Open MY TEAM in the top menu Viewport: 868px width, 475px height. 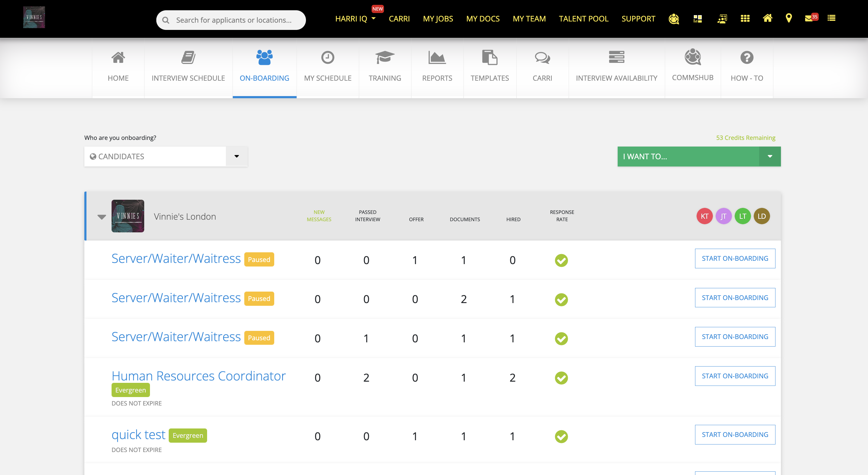pos(529,19)
